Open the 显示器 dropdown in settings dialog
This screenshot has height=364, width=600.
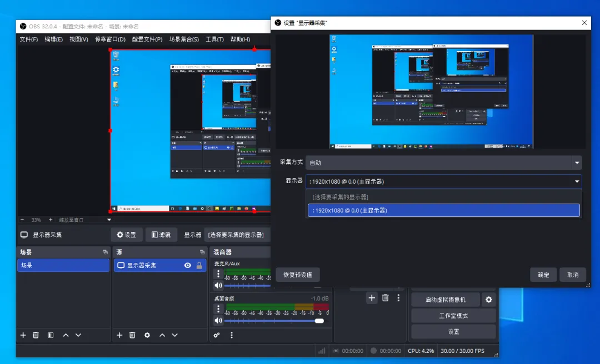tap(443, 181)
